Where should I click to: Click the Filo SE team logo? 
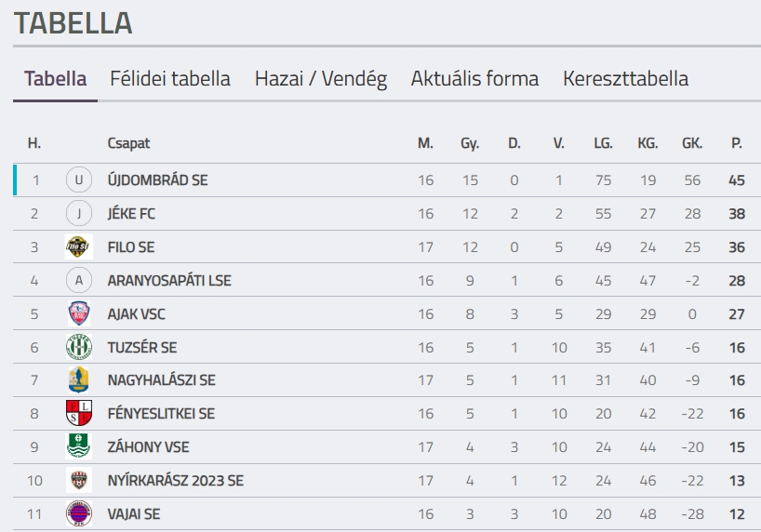point(78,247)
